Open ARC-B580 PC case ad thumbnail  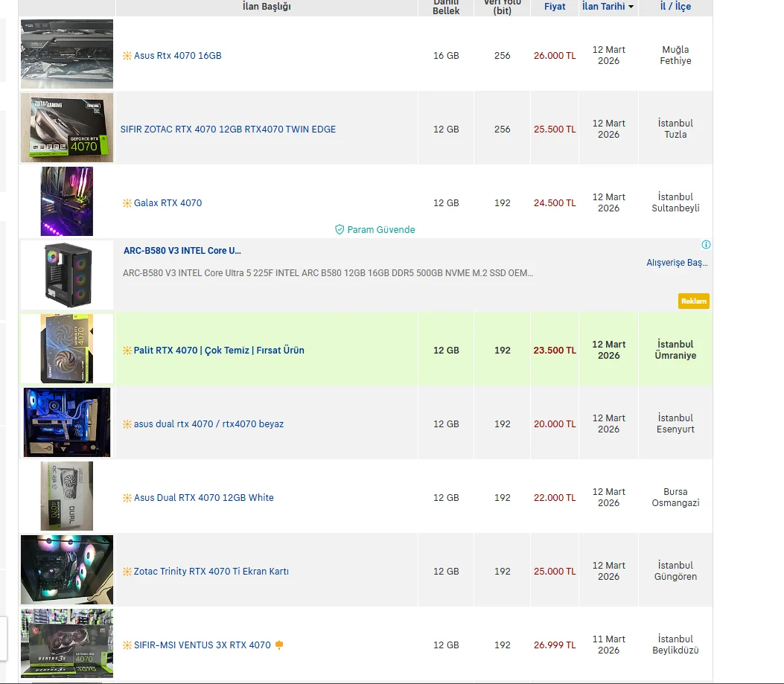67,275
